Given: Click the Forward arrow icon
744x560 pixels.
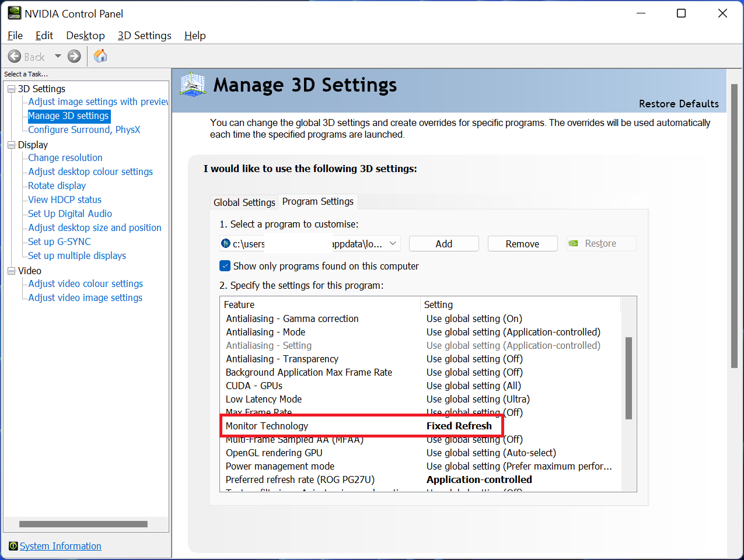Looking at the screenshot, I should tap(74, 56).
